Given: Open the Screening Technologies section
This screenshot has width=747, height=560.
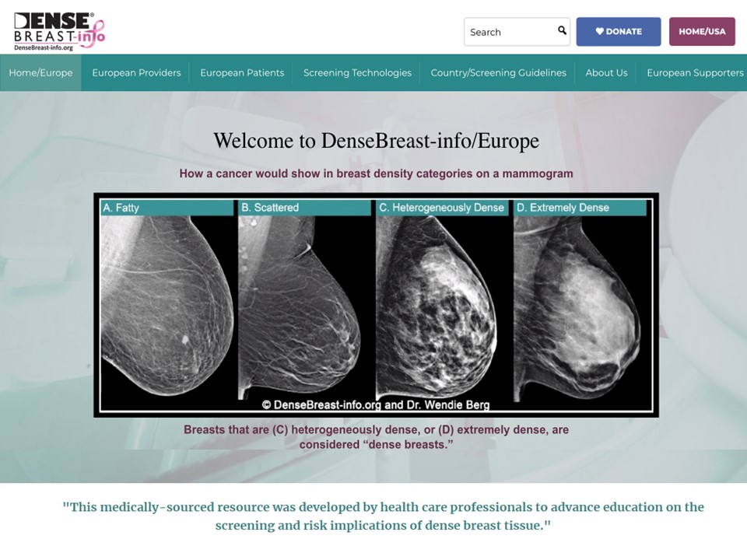Looking at the screenshot, I should point(356,72).
